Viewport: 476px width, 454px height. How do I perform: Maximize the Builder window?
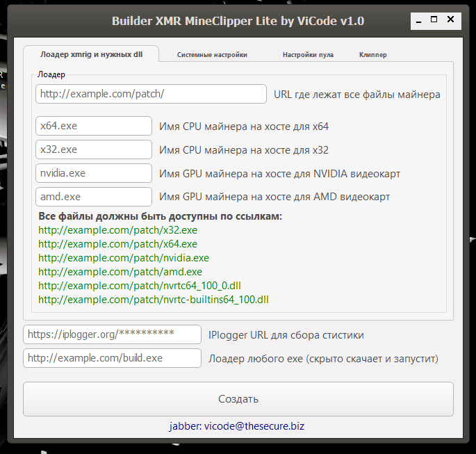pos(434,19)
